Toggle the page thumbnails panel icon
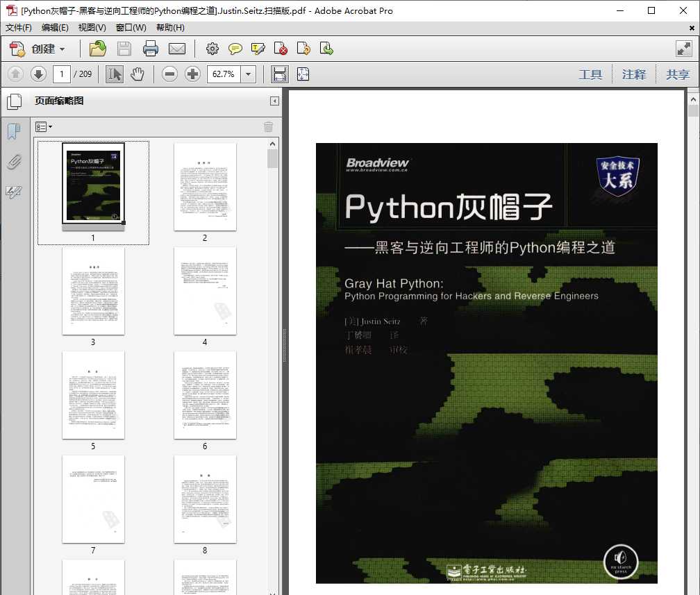 [15, 101]
